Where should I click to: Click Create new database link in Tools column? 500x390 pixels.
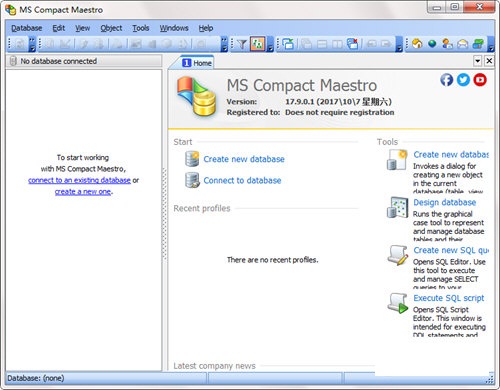451,155
